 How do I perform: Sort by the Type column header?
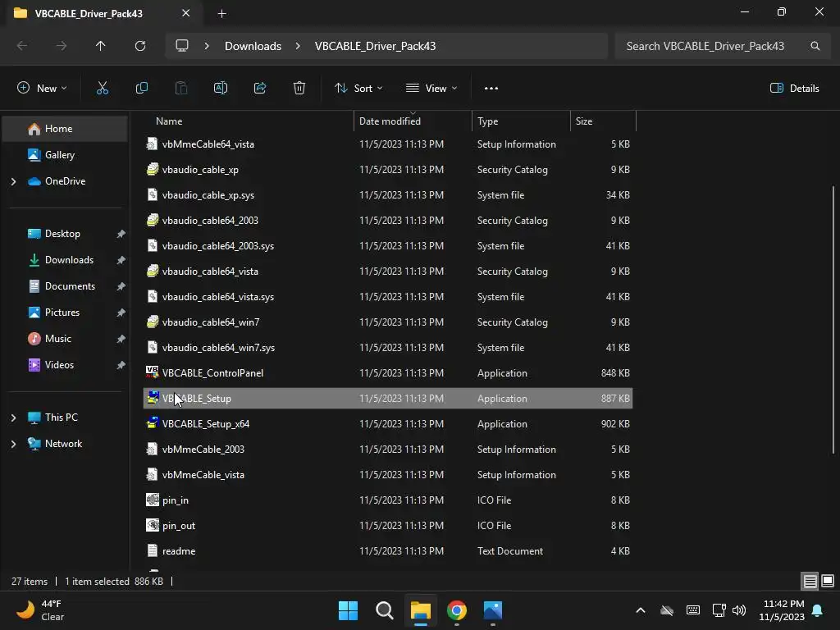coord(521,121)
